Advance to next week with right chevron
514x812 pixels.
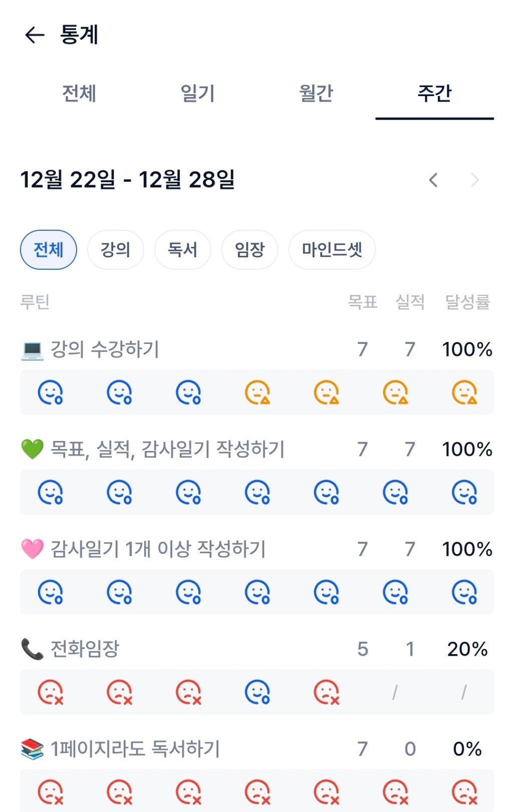[x=475, y=180]
